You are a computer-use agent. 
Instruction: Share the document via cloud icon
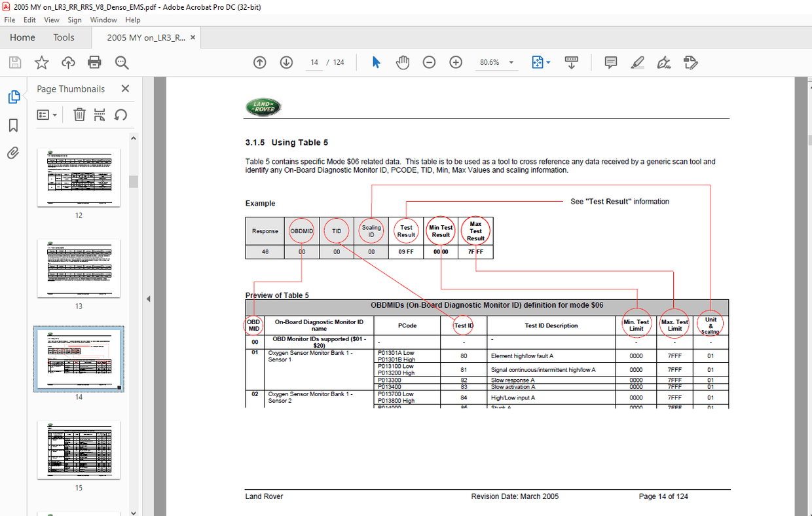pos(68,62)
